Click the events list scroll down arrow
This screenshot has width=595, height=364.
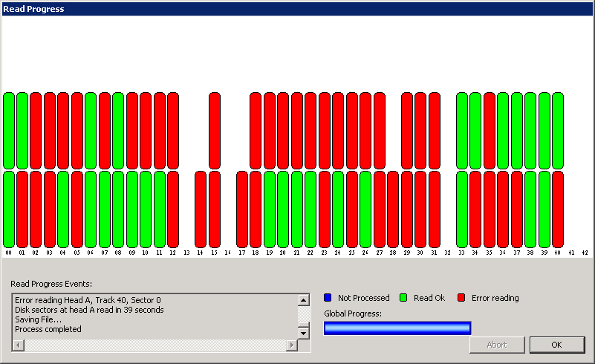(303, 334)
